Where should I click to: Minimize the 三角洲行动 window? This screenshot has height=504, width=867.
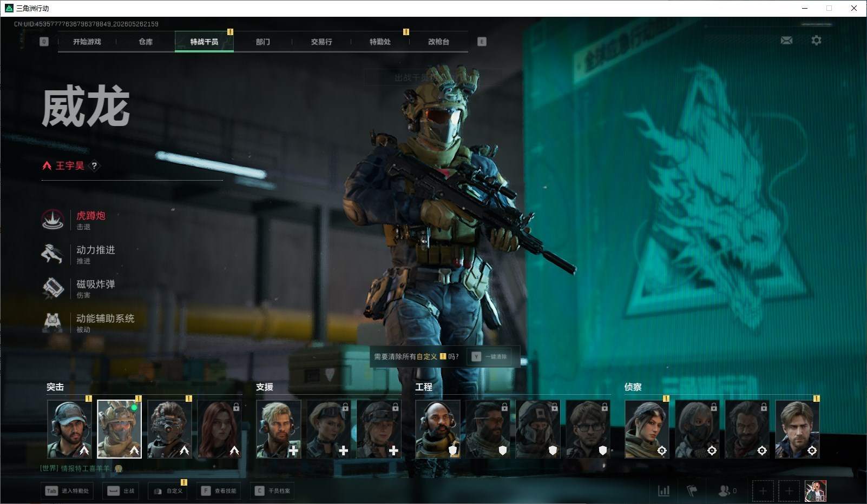coord(805,8)
